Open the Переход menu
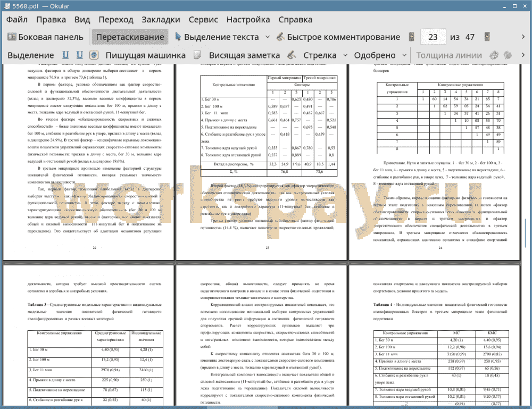Viewport: 532px width, 409px height. click(115, 20)
